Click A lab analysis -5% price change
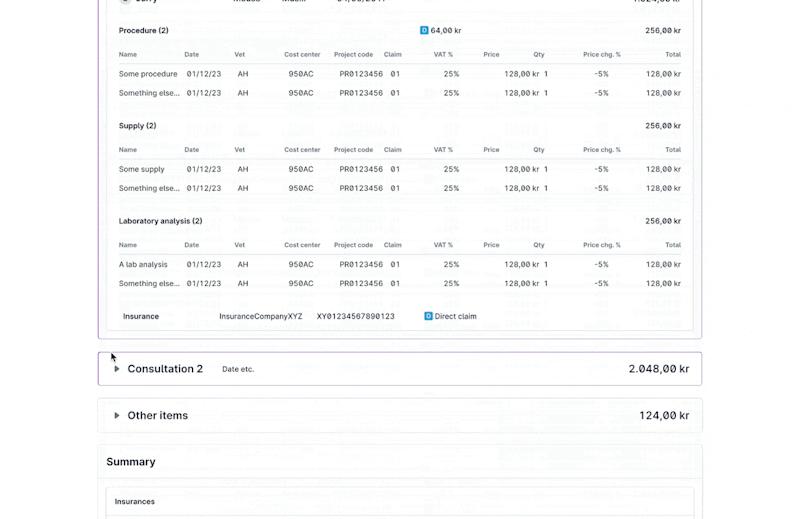 coord(602,264)
